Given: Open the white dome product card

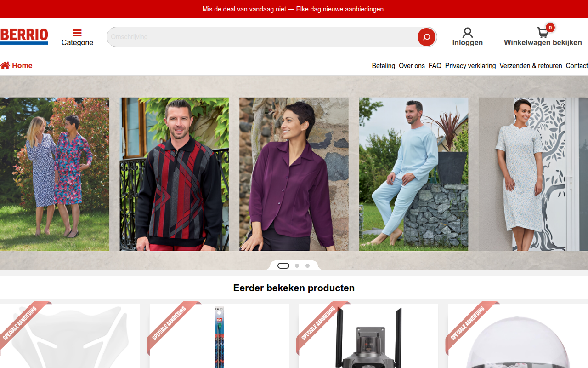Looking at the screenshot, I should (x=518, y=336).
